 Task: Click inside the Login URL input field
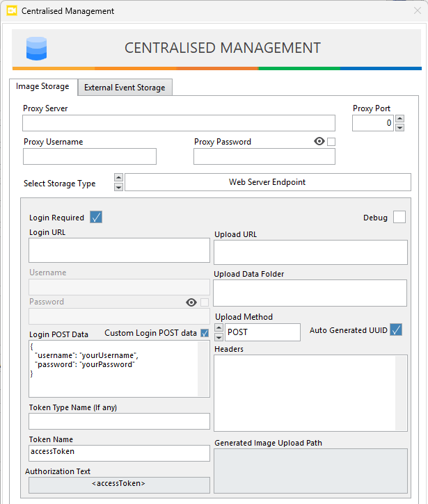(119, 250)
